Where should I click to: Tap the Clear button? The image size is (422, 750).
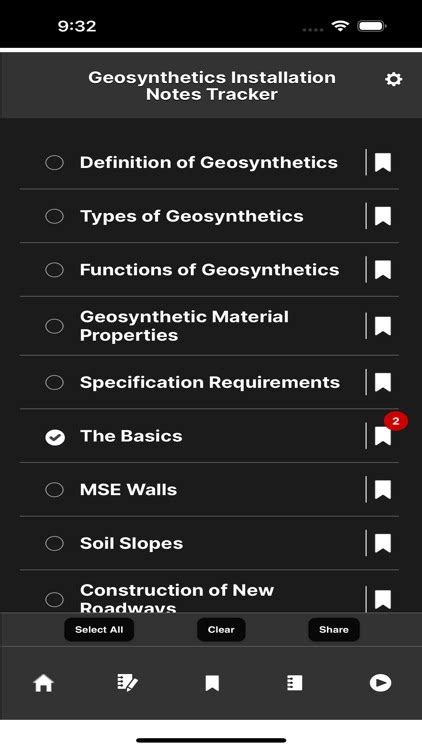pyautogui.click(x=221, y=629)
